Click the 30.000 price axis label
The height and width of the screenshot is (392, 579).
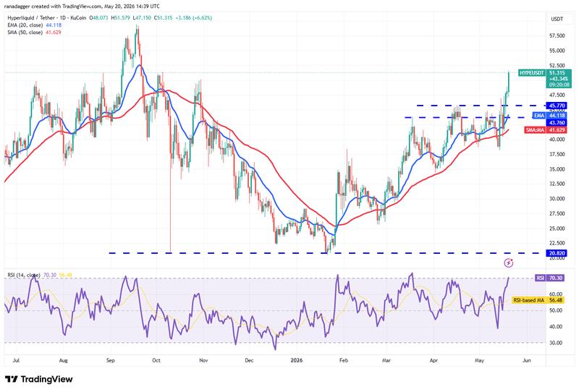(557, 199)
